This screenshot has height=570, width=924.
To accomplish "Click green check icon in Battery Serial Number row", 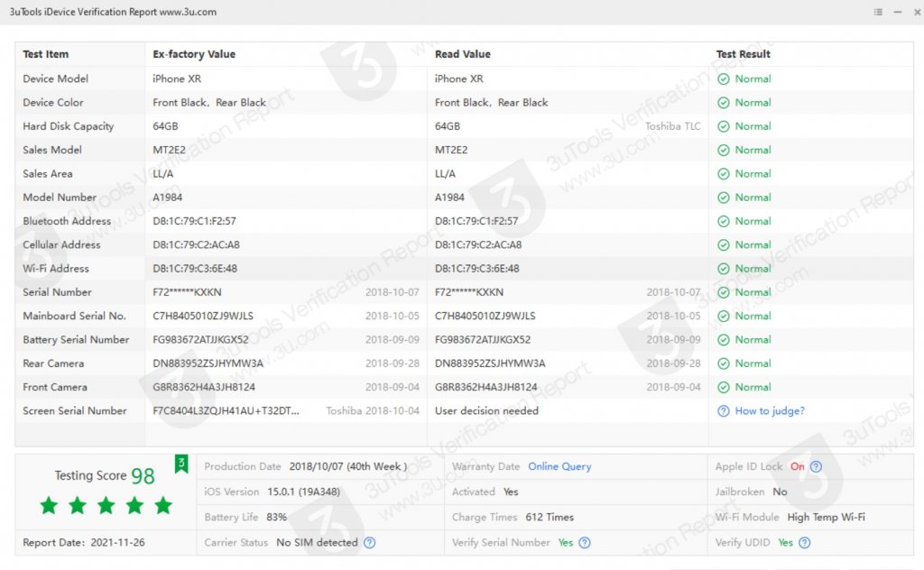I will click(x=723, y=340).
